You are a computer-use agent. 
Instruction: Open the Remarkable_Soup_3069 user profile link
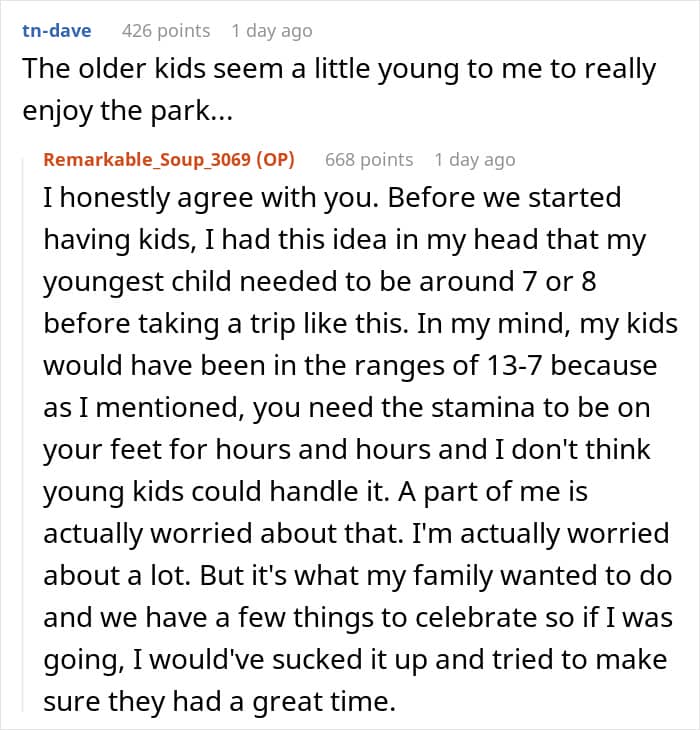156,160
